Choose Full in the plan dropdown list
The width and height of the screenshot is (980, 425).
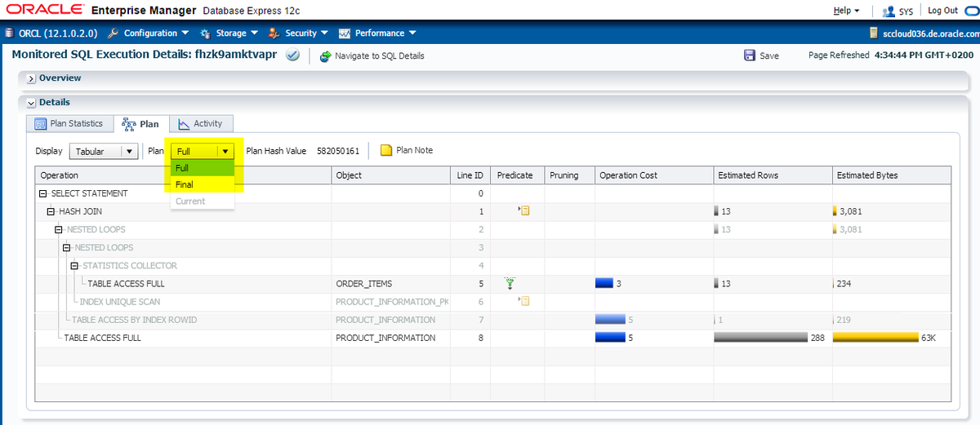point(203,167)
